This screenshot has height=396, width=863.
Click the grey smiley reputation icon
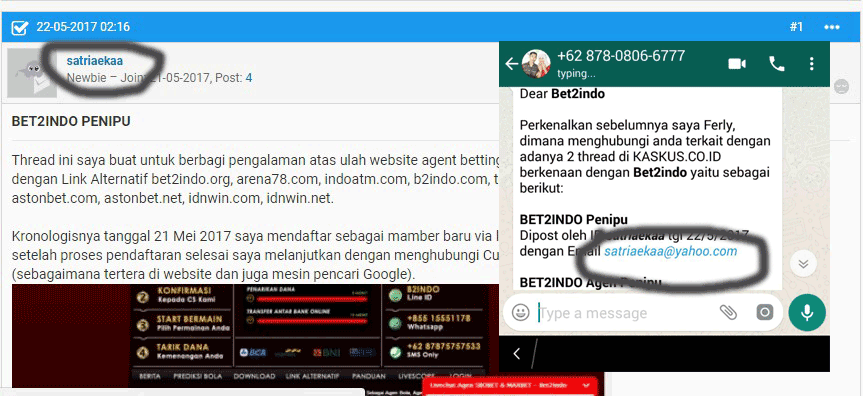tap(841, 86)
